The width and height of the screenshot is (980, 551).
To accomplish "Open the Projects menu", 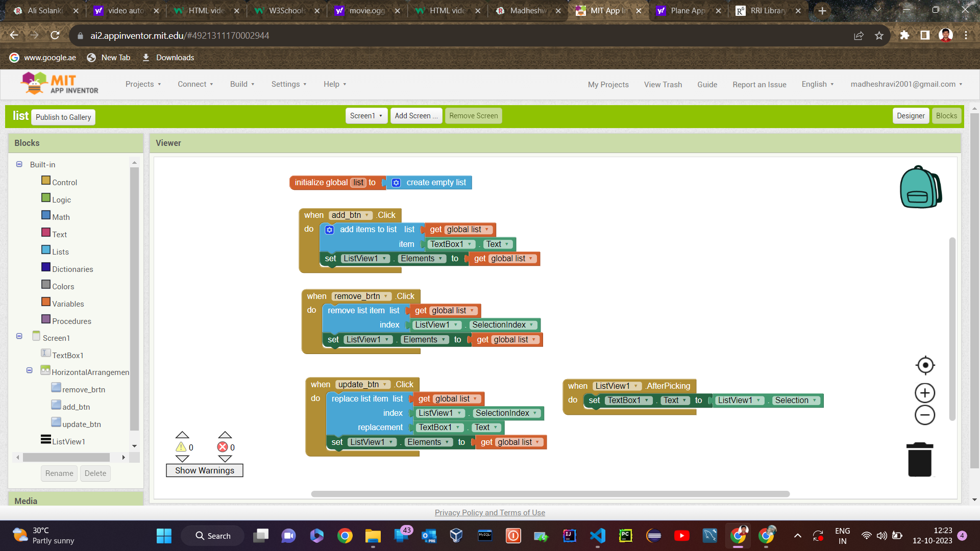I will click(142, 84).
